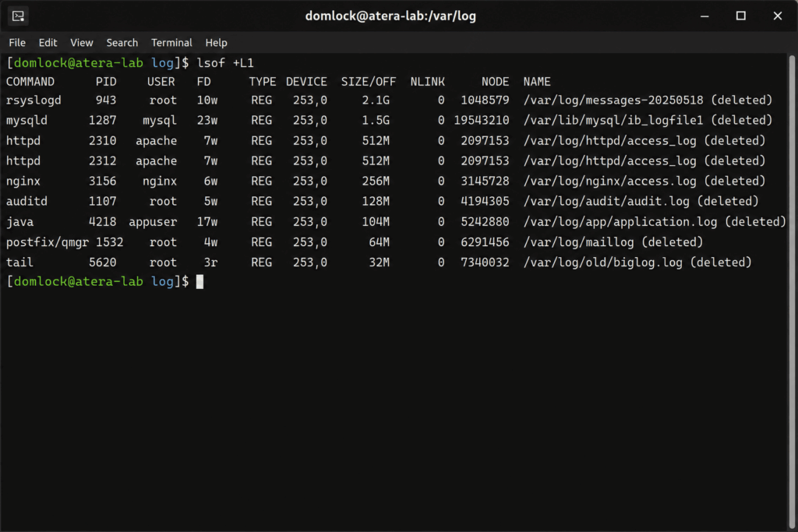Click the /var/log/messages-20250518 path
Viewport: 798px width, 532px height.
pyautogui.click(x=613, y=100)
